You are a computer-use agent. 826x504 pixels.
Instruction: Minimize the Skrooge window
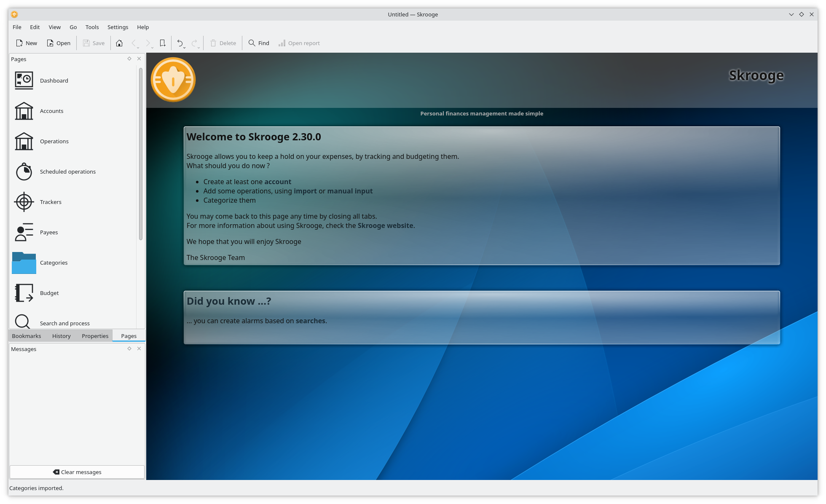click(791, 14)
